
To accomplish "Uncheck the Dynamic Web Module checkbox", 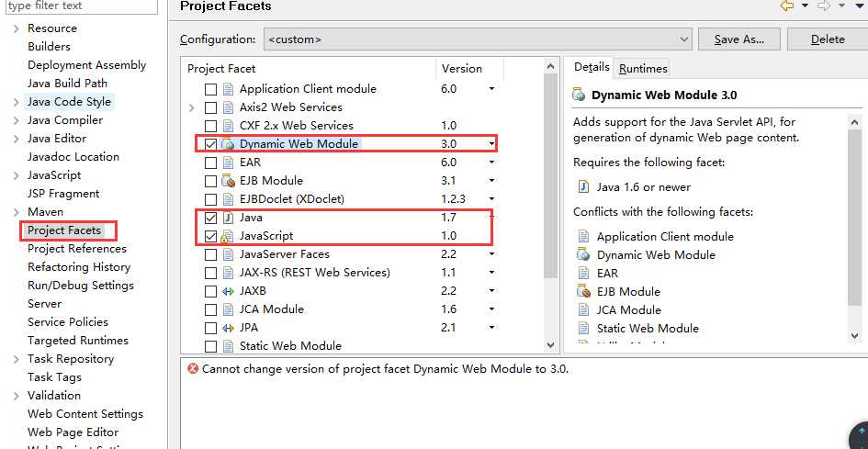I will (x=210, y=144).
